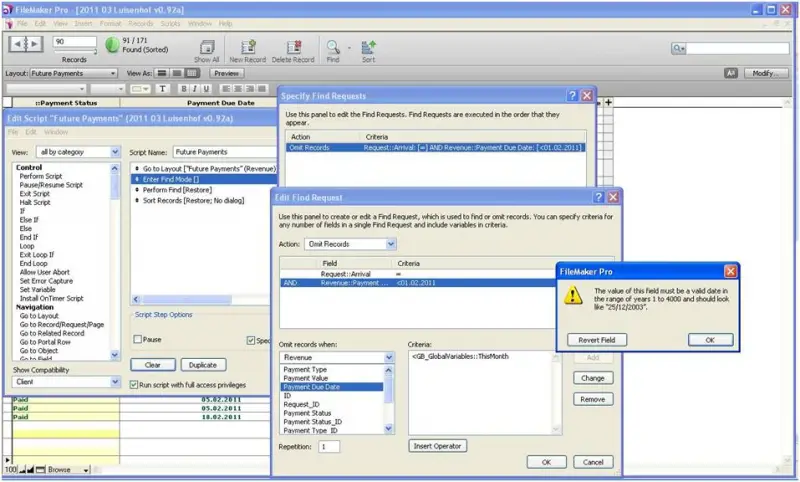Open the View all by category dropdown
Image resolution: width=800 pixels, height=482 pixels.
tap(78, 152)
